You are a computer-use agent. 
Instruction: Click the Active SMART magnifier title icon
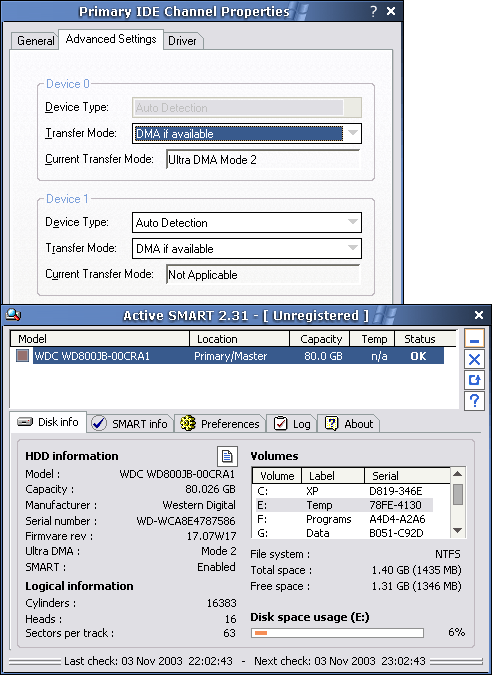point(13,316)
